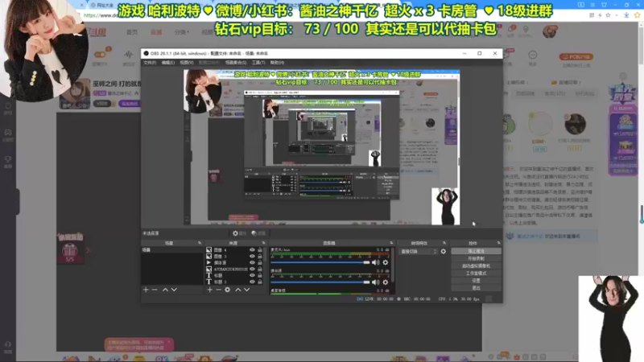The image size is (644, 362).
Task: Open transition properties gear beside 直接切换
Action: (x=444, y=251)
